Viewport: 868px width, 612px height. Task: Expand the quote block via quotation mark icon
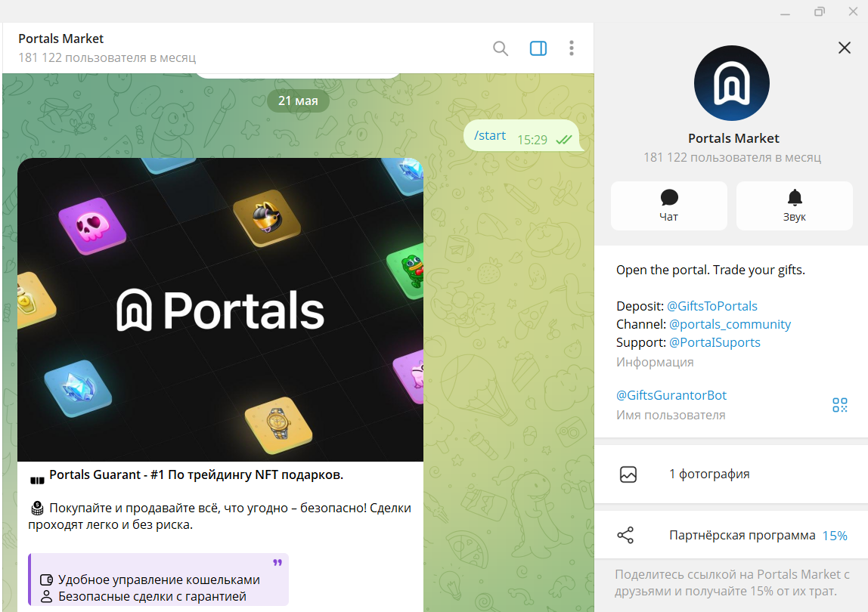[277, 563]
